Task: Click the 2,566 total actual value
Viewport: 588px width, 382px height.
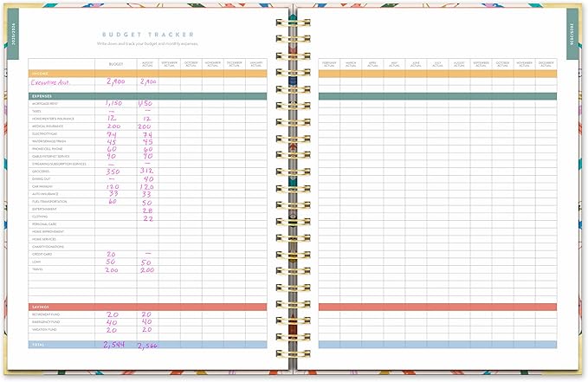Action: pos(147,346)
